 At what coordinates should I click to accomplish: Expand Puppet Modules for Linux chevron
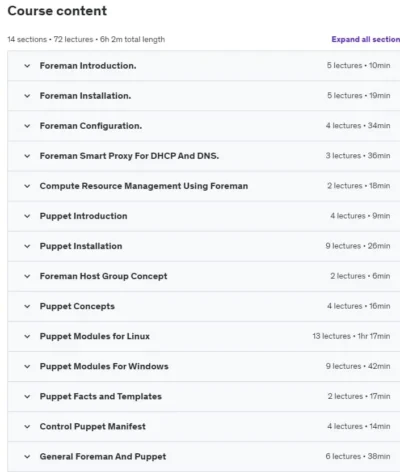click(x=27, y=336)
